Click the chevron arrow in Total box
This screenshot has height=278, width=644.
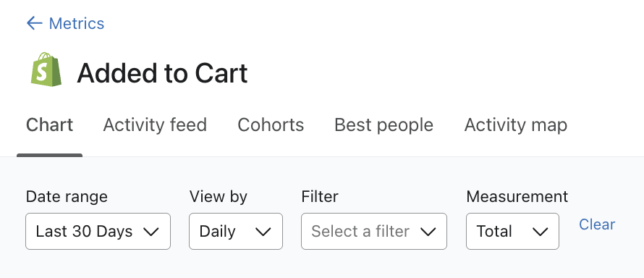pyautogui.click(x=540, y=232)
